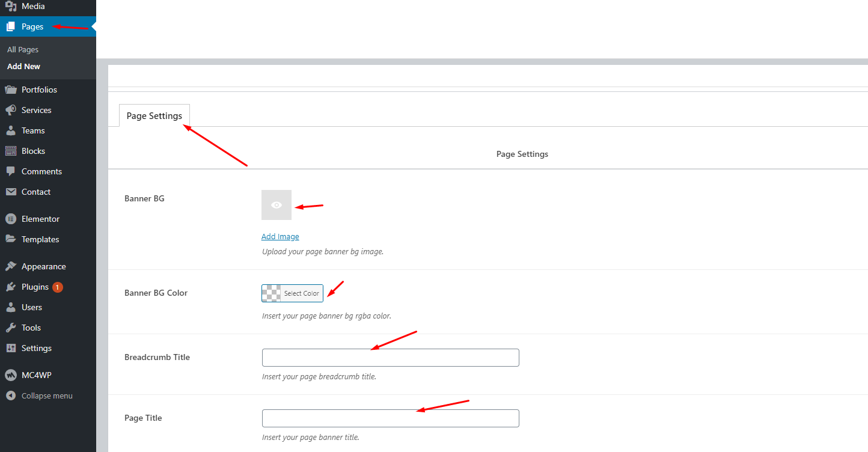Click the Services megaphone icon
Screen dimensions: 868x452
11,110
